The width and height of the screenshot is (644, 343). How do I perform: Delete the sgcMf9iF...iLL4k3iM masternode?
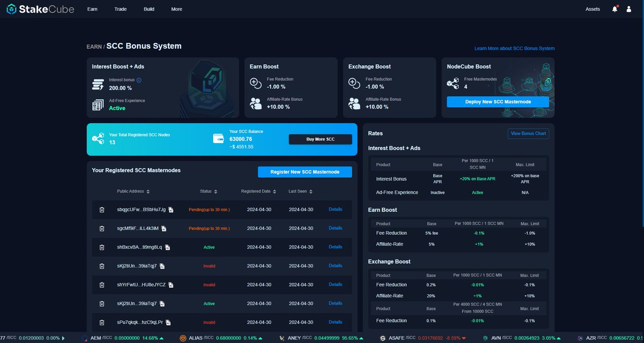pos(102,228)
